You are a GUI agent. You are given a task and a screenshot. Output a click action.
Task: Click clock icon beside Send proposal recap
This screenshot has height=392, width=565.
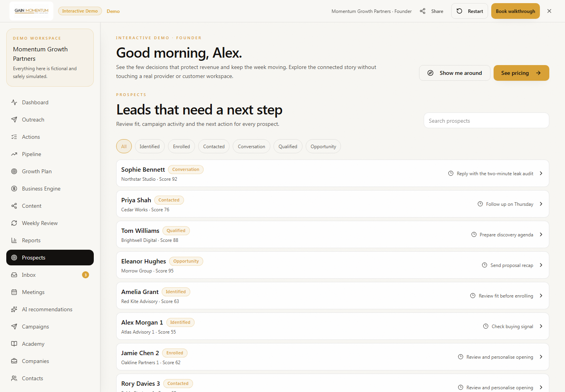tap(485, 265)
